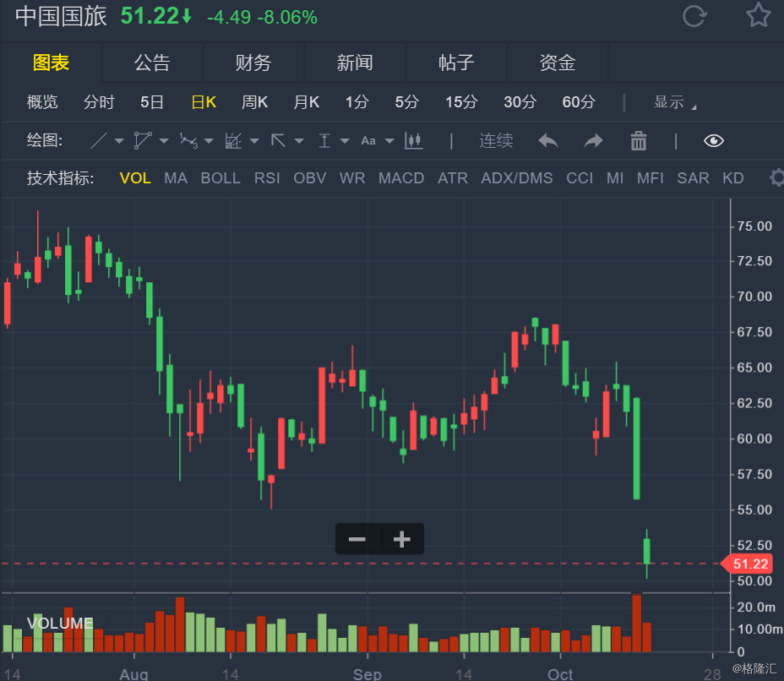This screenshot has height=681, width=784.
Task: Toggle drawing visibility with the eye icon
Action: point(714,140)
